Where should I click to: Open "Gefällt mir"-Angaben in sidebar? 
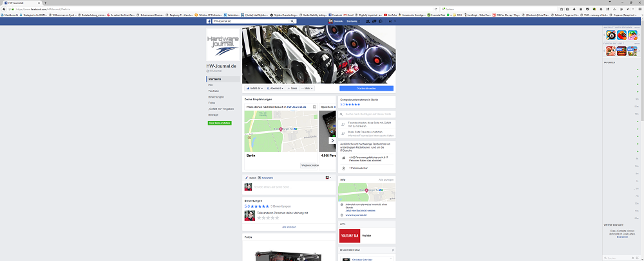tap(221, 109)
